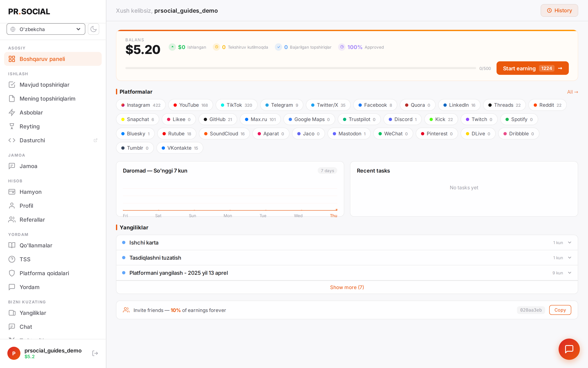Click the Jamoa message icon

12,166
